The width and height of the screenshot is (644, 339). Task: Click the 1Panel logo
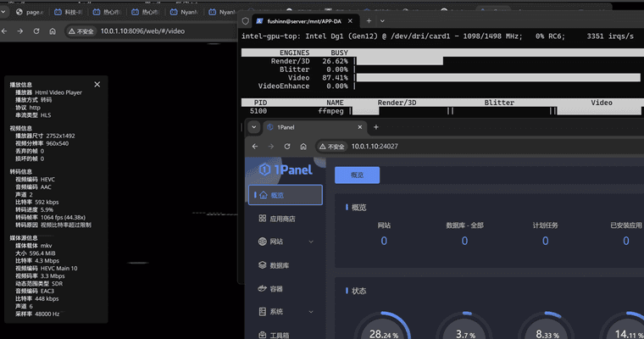point(286,169)
